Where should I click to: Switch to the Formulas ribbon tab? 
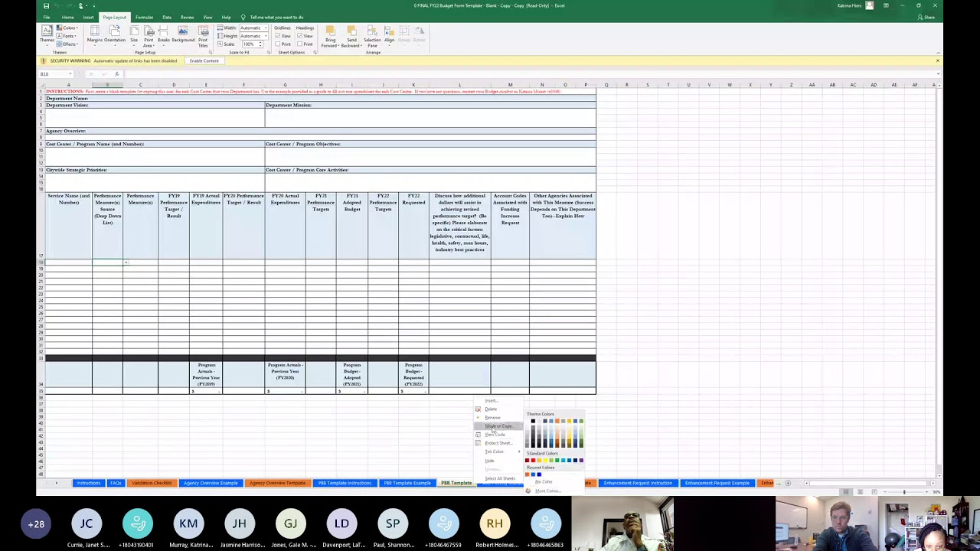pyautogui.click(x=144, y=17)
